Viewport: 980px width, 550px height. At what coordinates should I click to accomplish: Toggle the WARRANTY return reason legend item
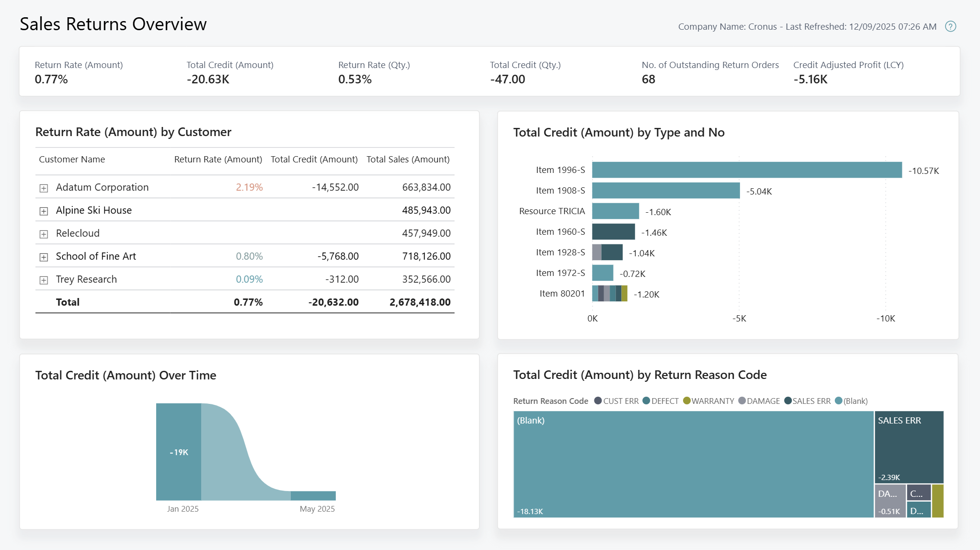pos(712,401)
